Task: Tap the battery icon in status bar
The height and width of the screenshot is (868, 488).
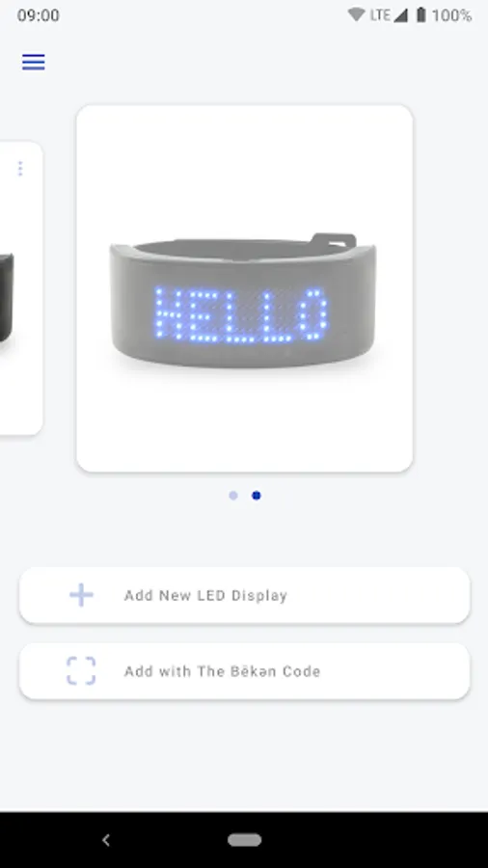Action: pos(421,14)
